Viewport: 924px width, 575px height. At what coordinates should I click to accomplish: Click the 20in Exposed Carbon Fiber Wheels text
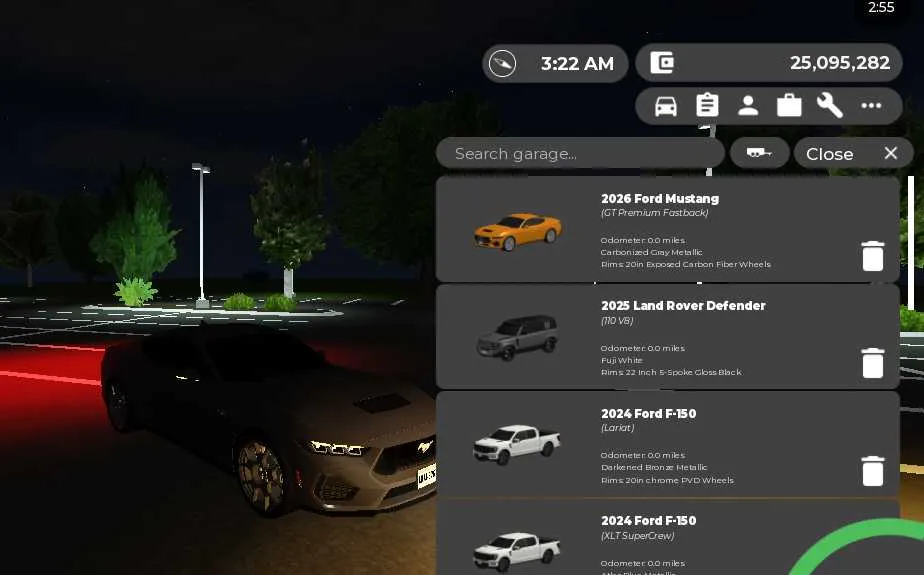698,265
